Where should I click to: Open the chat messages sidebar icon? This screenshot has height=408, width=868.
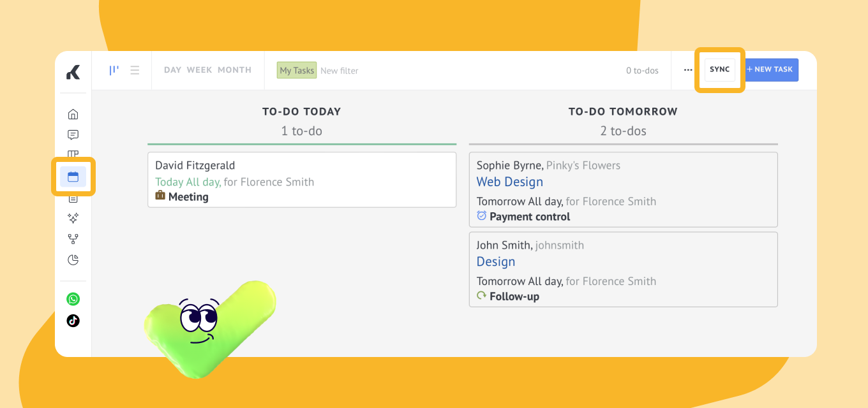point(73,135)
